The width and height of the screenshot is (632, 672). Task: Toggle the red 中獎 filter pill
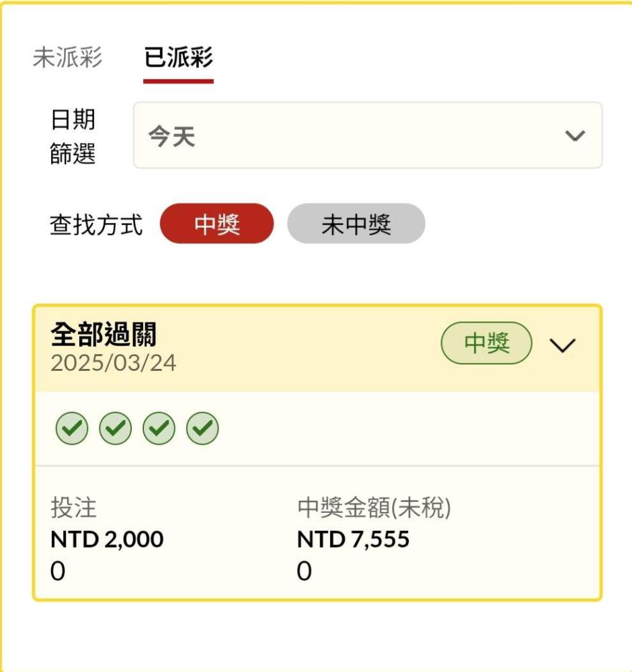216,224
